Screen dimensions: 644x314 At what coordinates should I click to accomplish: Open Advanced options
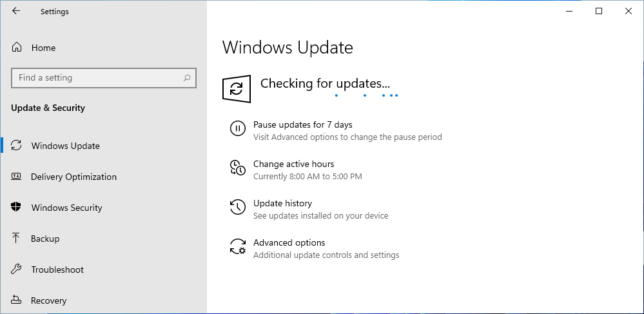[x=289, y=242]
